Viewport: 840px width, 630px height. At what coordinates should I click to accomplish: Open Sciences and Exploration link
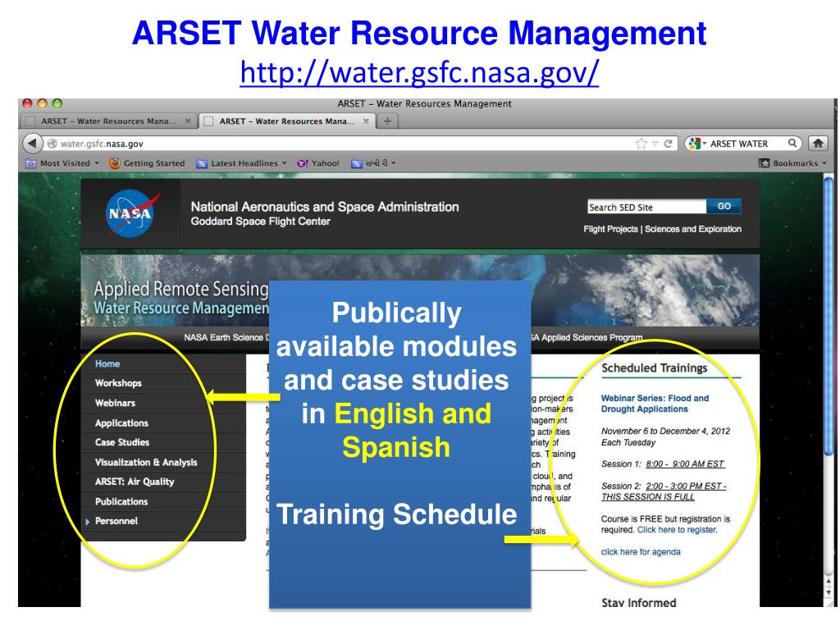click(x=692, y=230)
